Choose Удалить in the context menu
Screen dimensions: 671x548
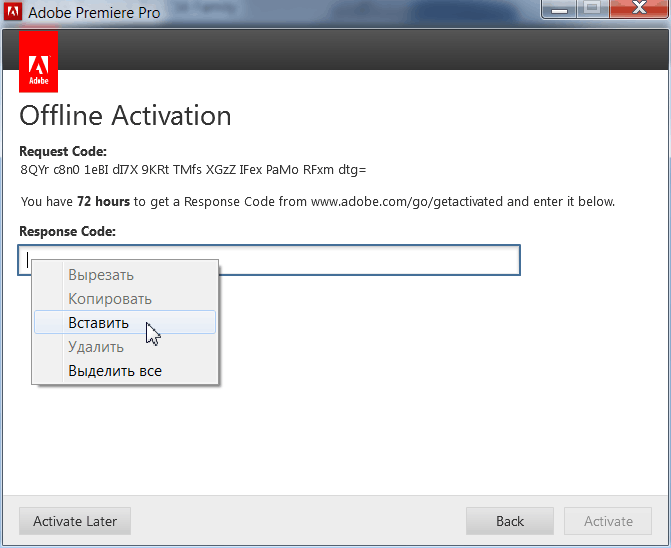pos(125,347)
